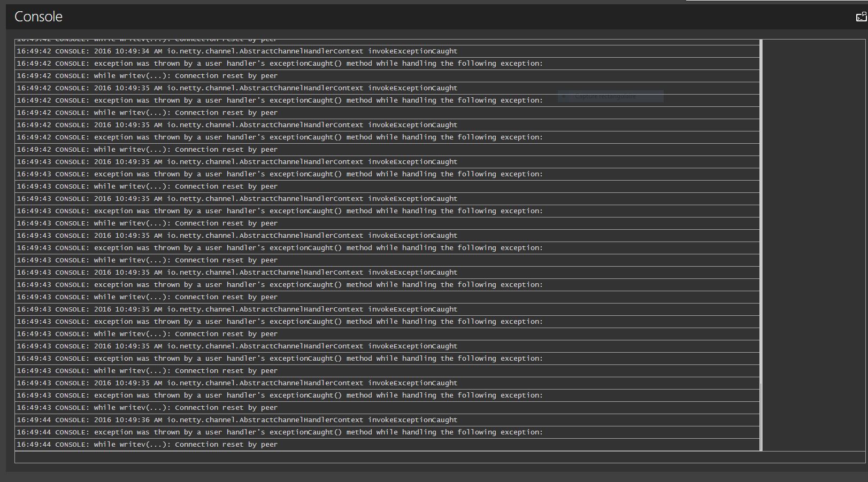Image resolution: width=868 pixels, height=482 pixels.
Task: Select the 10:49:36 AM invokeExceptionCaught log line
Action: pyautogui.click(x=387, y=420)
